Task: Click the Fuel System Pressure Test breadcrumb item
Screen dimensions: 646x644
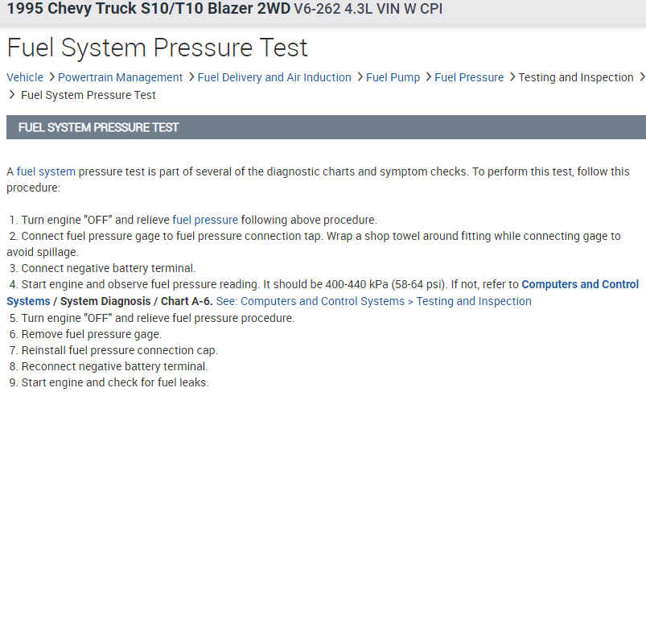Action: pos(88,95)
